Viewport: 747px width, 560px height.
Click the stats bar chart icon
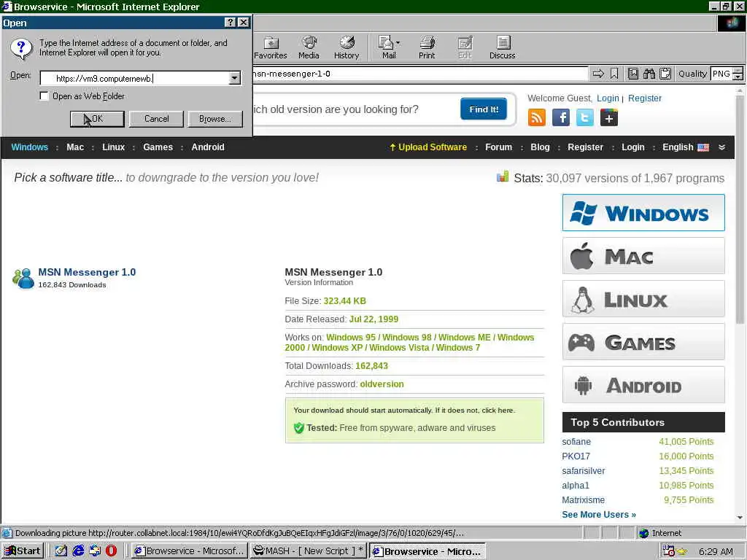[x=503, y=176]
